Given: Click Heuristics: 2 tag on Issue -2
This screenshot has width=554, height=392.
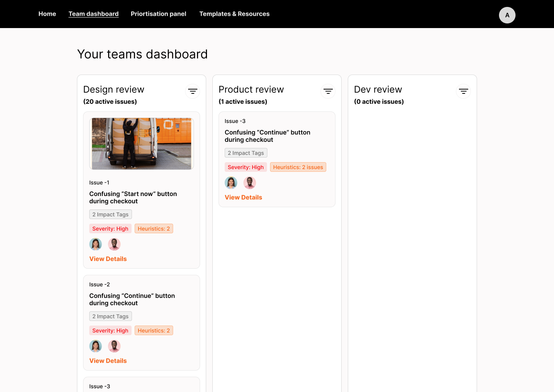Looking at the screenshot, I should tap(154, 331).
